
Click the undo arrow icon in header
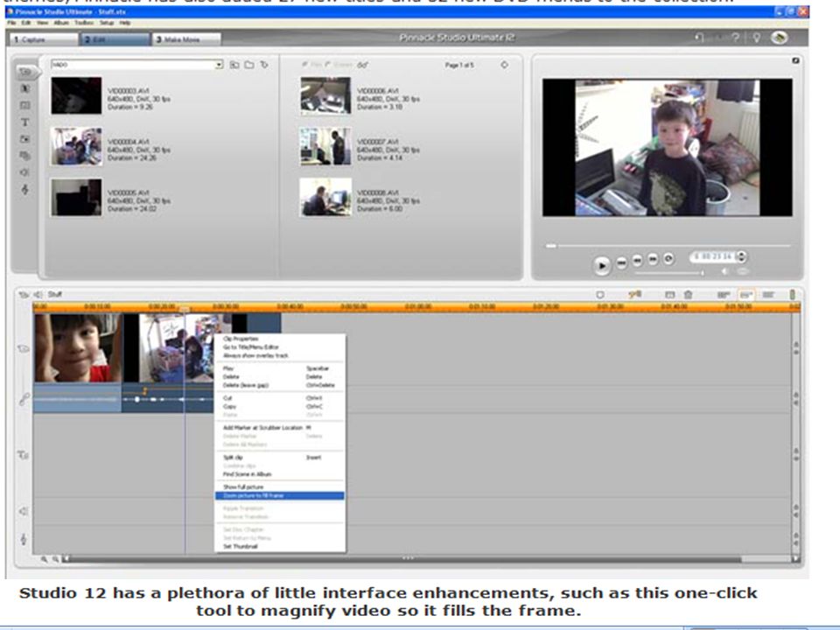pos(699,38)
